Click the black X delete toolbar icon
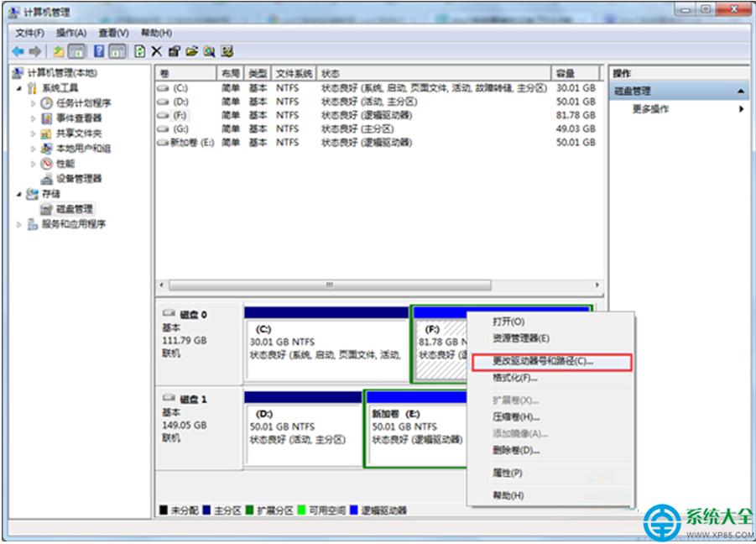 (157, 51)
